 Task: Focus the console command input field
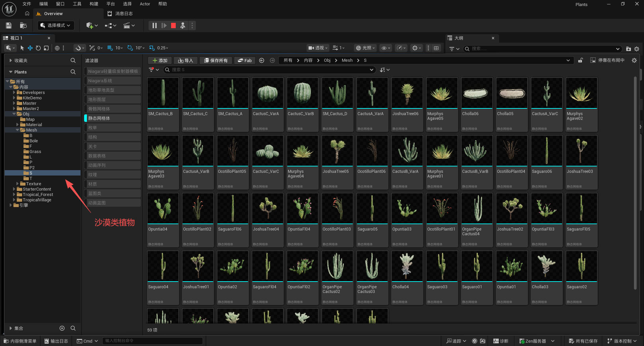coord(153,341)
